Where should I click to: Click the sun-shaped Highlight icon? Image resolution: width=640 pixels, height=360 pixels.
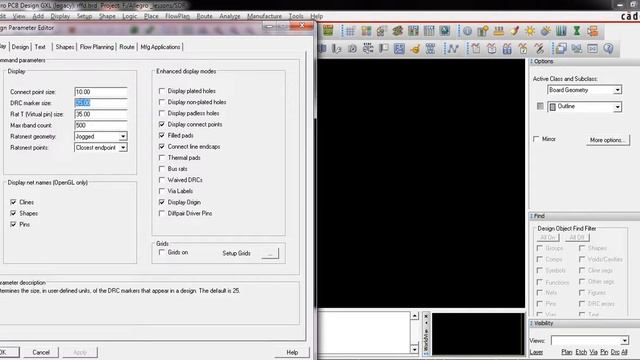coord(530,31)
